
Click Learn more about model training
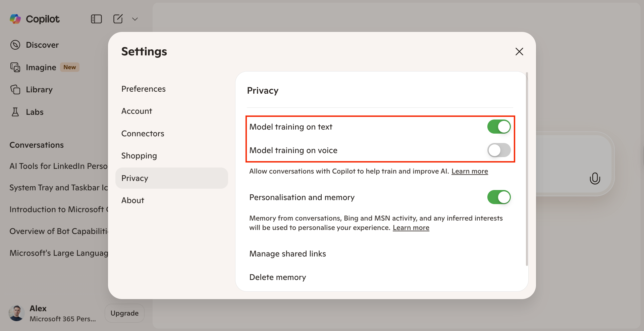470,171
